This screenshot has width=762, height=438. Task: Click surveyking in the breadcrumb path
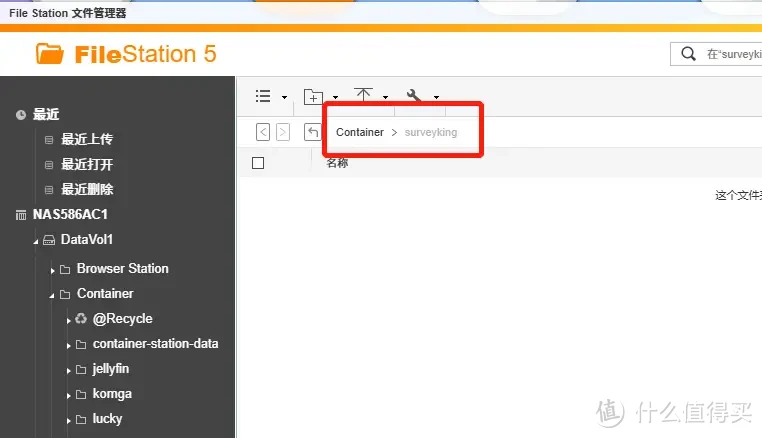coord(431,132)
